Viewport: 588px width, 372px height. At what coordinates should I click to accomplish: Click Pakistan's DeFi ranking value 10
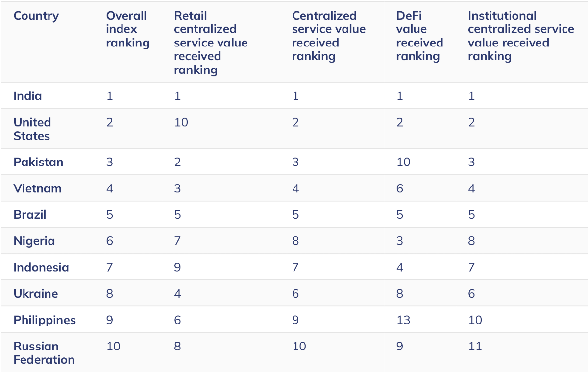(403, 162)
